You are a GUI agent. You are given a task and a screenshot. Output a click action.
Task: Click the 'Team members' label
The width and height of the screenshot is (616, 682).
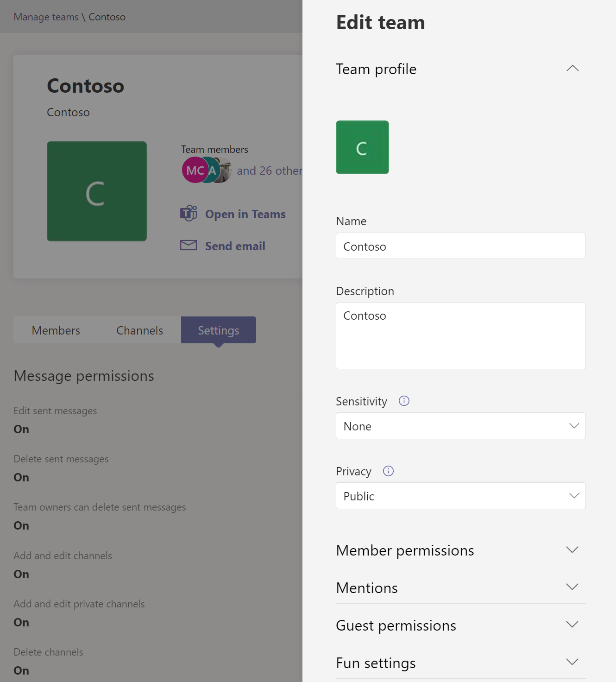(x=214, y=149)
